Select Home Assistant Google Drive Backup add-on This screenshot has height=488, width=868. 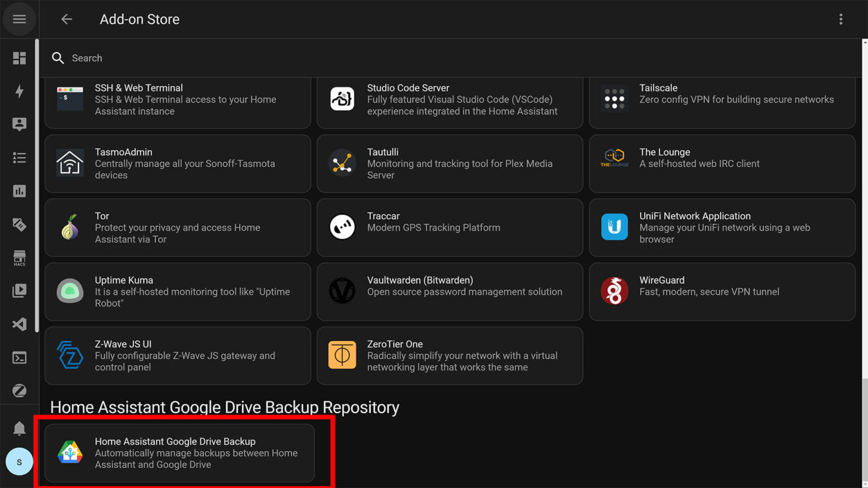point(180,453)
